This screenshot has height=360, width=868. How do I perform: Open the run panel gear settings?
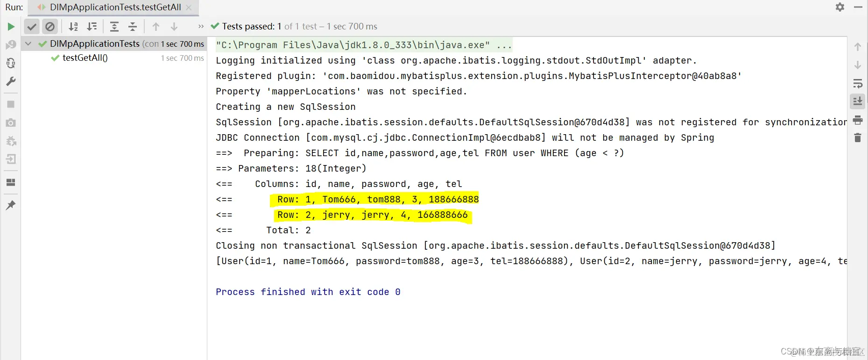[x=840, y=7]
